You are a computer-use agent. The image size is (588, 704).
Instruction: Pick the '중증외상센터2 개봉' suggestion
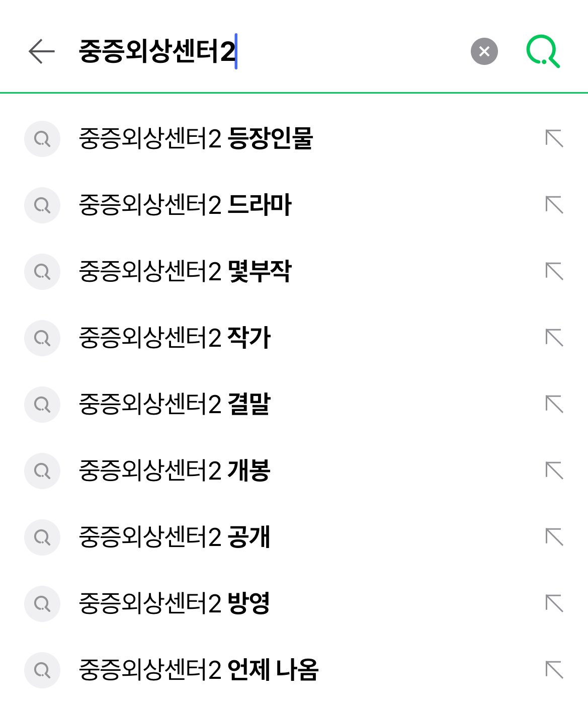pos(175,471)
